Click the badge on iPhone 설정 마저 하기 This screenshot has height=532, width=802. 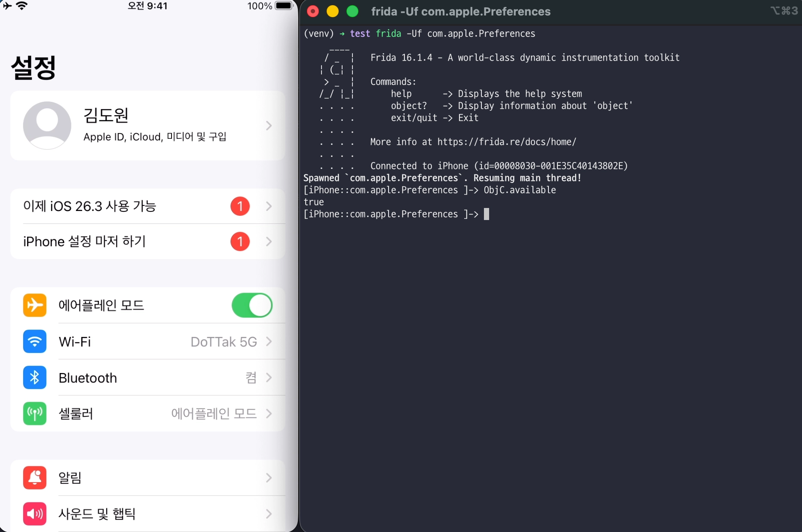[240, 242]
